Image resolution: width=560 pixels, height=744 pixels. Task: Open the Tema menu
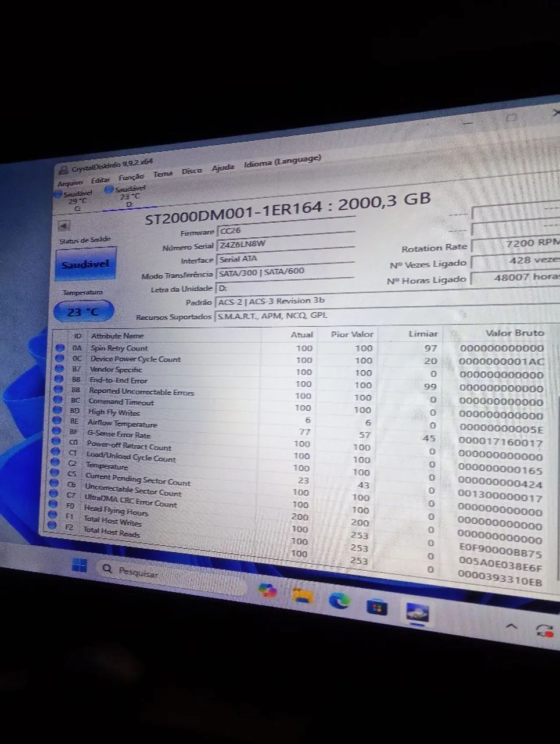163,174
